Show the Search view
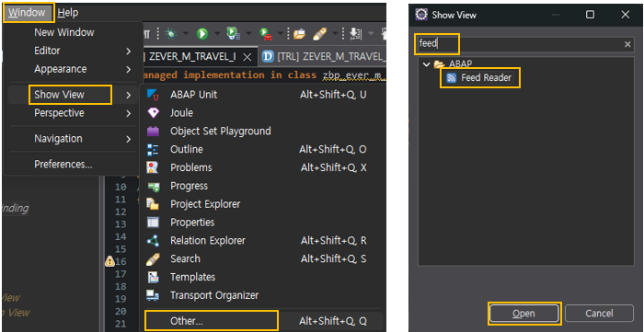Screen dimensions: 644x332 coord(261,259)
